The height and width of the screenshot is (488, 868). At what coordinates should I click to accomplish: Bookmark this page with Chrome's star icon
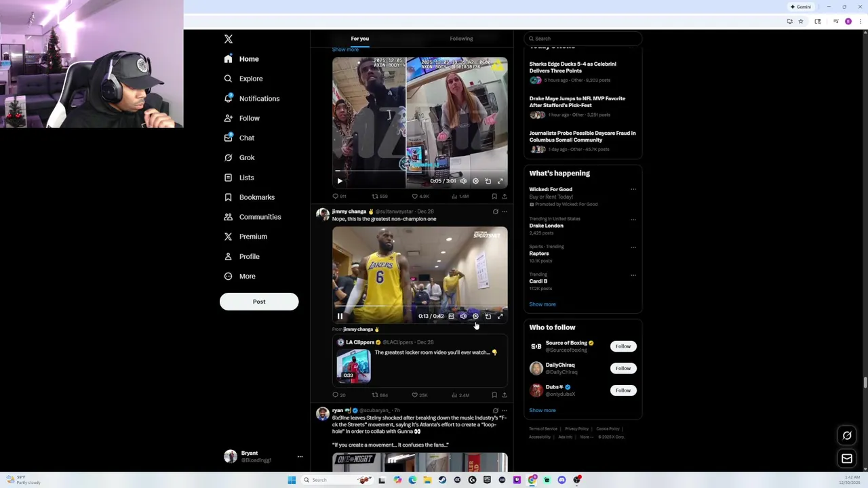[x=801, y=22]
